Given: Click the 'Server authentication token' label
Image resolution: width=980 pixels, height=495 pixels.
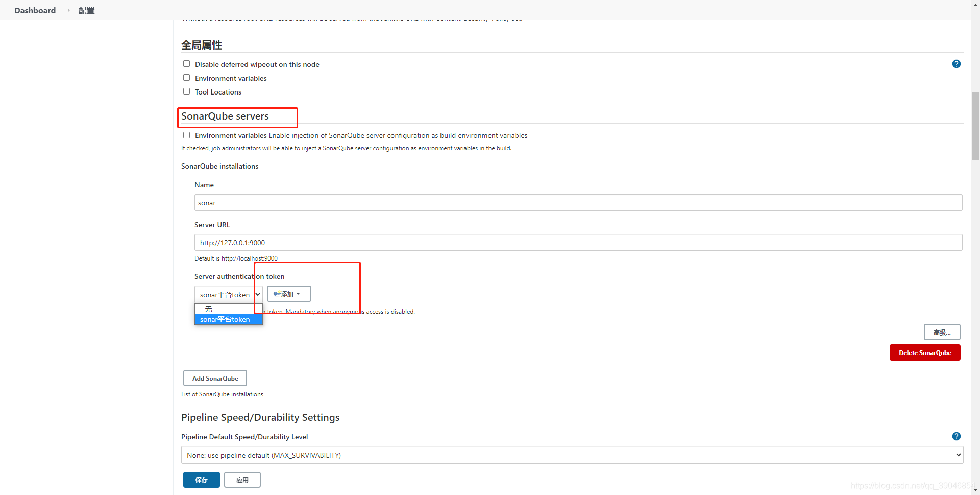Looking at the screenshot, I should click(x=239, y=276).
